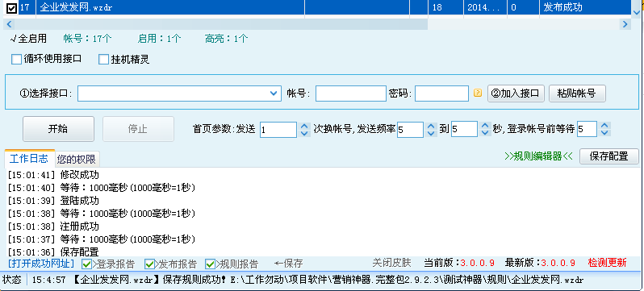
Task: Open the [打开成功网址] link
Action: point(41,263)
